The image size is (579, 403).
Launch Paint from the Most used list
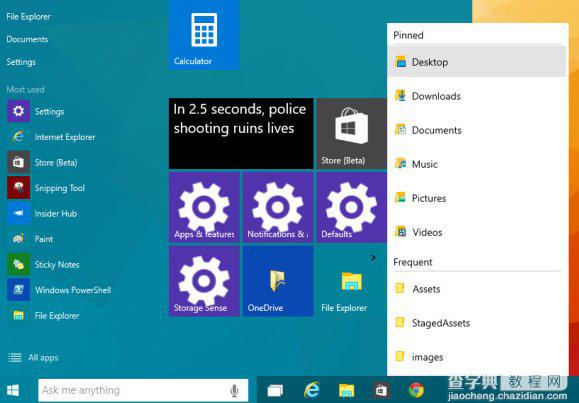30,239
